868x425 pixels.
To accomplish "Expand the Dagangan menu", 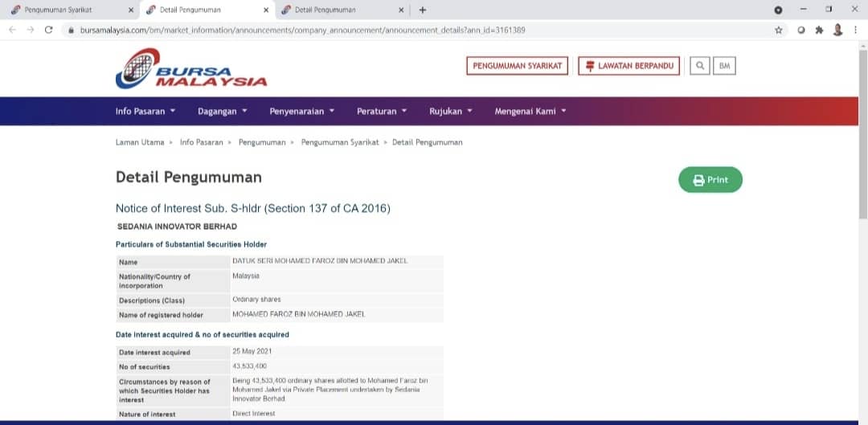I will point(223,111).
